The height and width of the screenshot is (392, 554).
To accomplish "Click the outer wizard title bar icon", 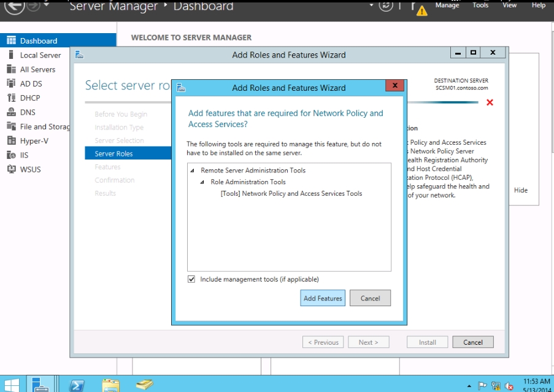I will (x=80, y=55).
